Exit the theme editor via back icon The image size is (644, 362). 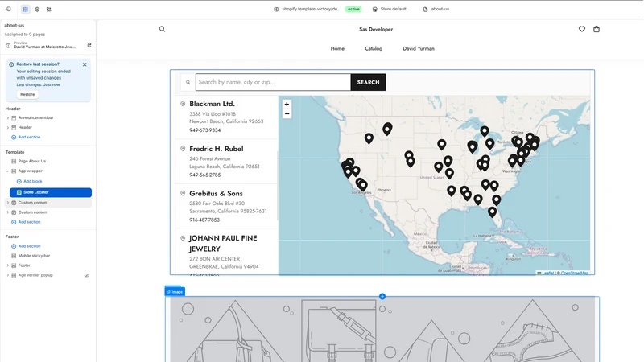(x=8, y=9)
